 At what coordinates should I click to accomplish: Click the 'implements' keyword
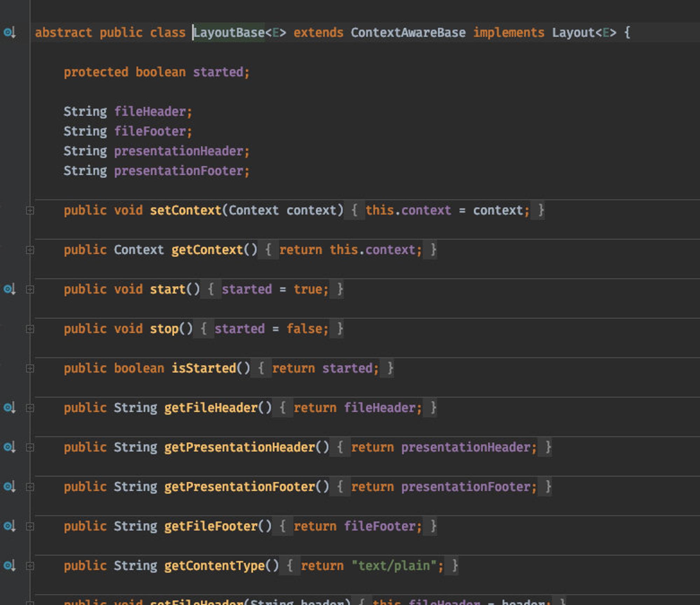pyautogui.click(x=509, y=33)
